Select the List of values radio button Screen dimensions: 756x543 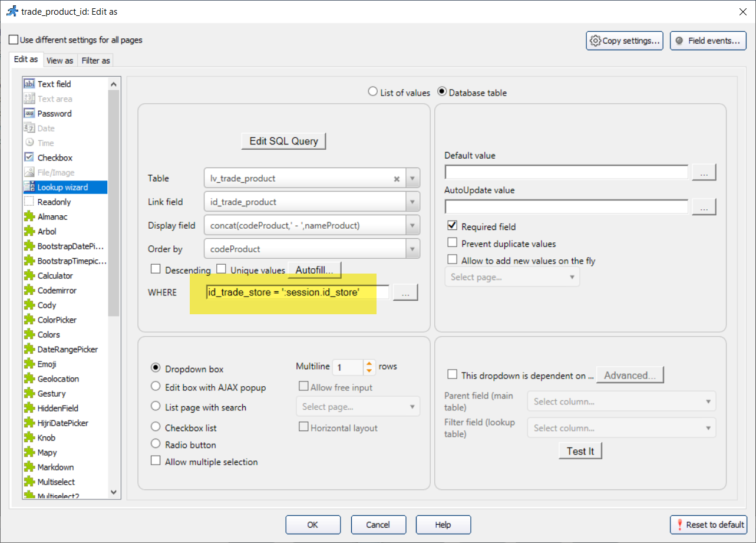click(372, 92)
